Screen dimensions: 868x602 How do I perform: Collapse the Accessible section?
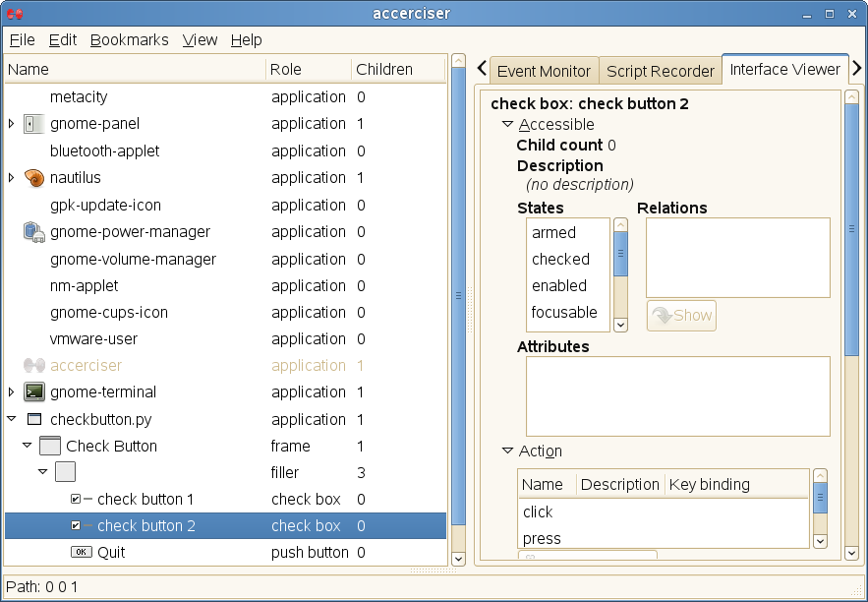pos(507,124)
